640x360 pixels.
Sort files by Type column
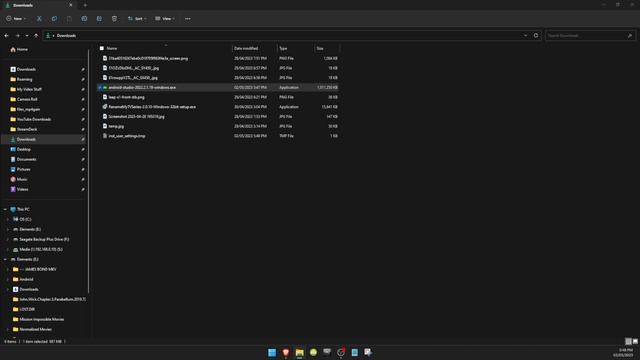(x=296, y=48)
